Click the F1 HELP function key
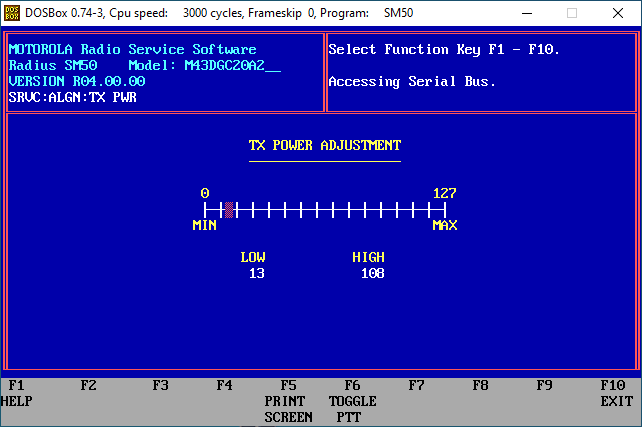This screenshot has height=427, width=642. 16,393
